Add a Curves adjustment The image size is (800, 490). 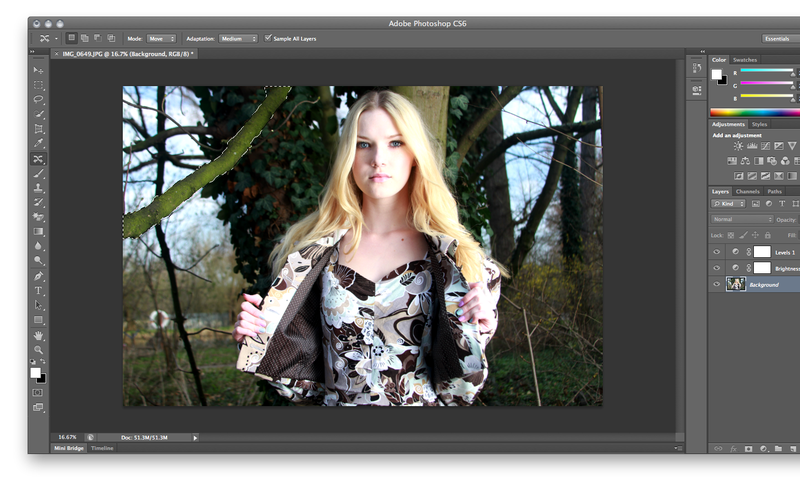765,146
